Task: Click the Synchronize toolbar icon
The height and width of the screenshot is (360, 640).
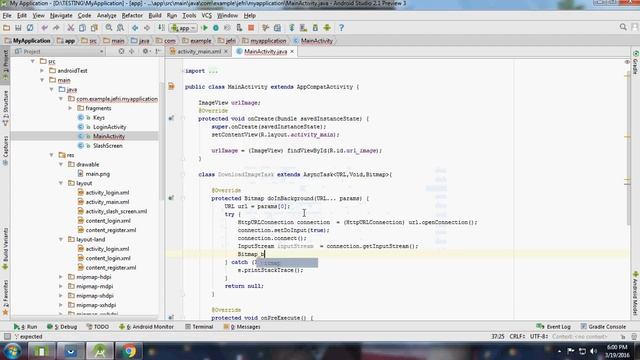Action: pyautogui.click(x=30, y=28)
